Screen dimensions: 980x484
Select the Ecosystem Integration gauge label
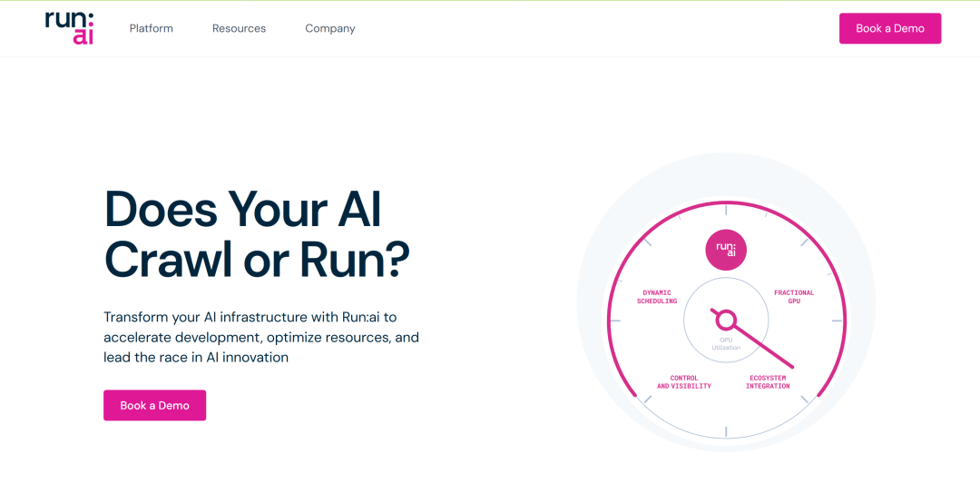click(x=768, y=382)
